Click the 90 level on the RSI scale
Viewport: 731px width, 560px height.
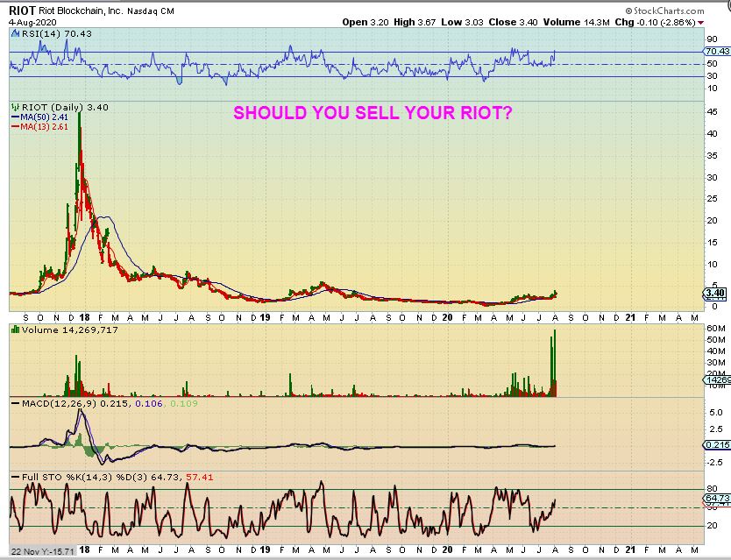pyautogui.click(x=712, y=39)
